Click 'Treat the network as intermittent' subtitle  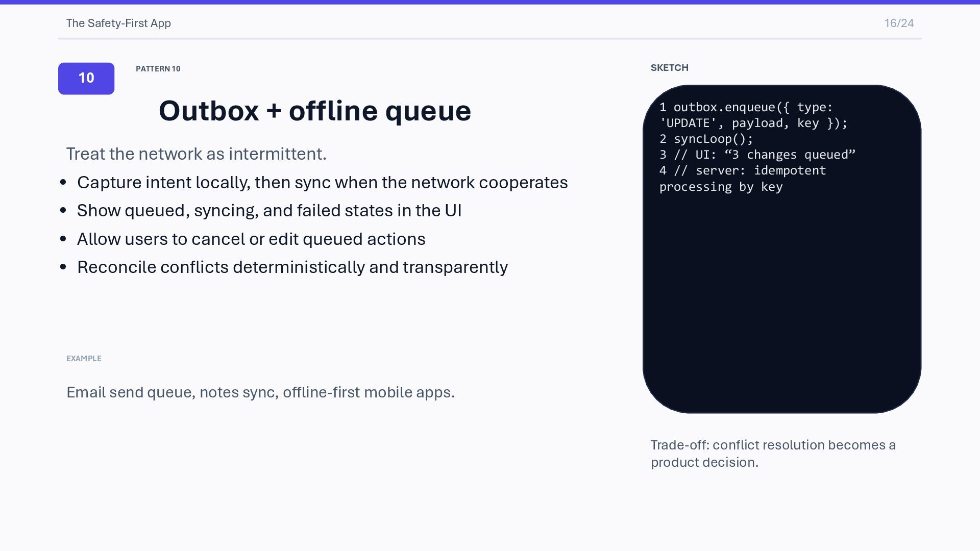pyautogui.click(x=196, y=154)
